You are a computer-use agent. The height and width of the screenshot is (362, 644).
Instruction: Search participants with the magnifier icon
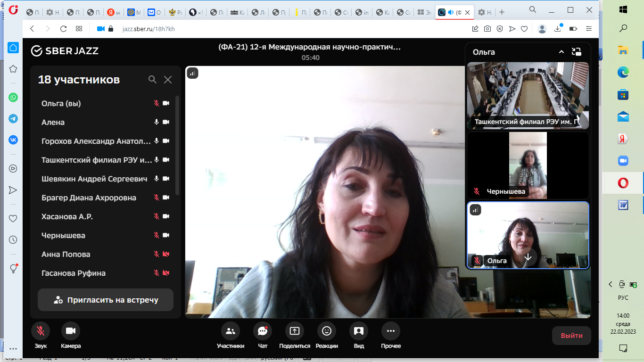click(152, 80)
